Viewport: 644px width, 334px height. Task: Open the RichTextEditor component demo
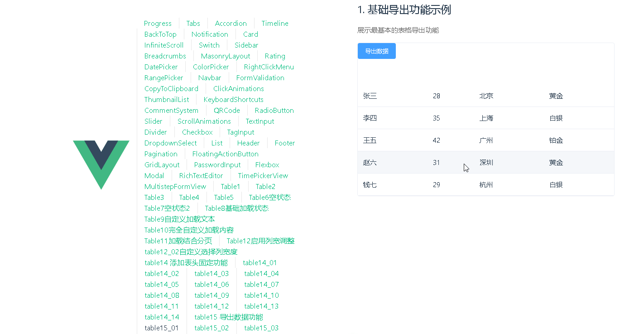(201, 175)
